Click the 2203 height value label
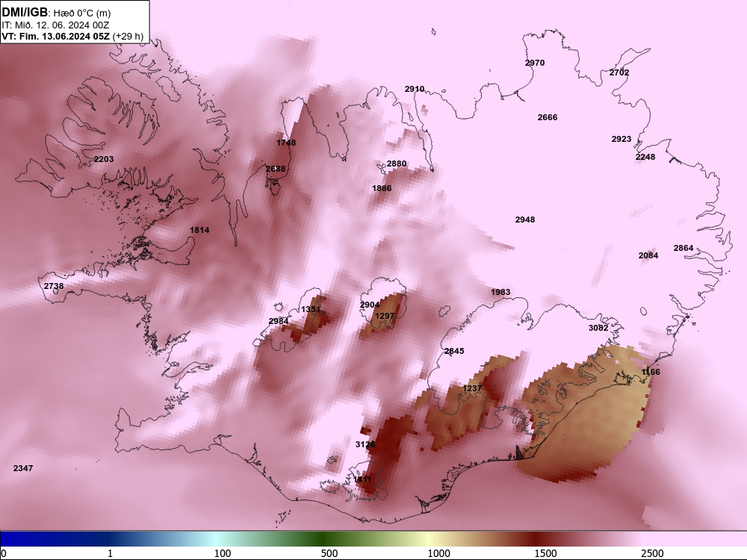 tap(103, 159)
